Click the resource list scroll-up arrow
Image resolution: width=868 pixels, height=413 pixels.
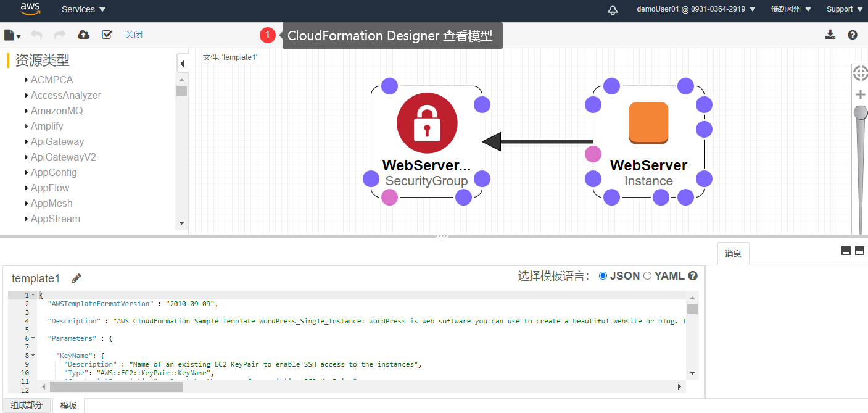pyautogui.click(x=181, y=80)
